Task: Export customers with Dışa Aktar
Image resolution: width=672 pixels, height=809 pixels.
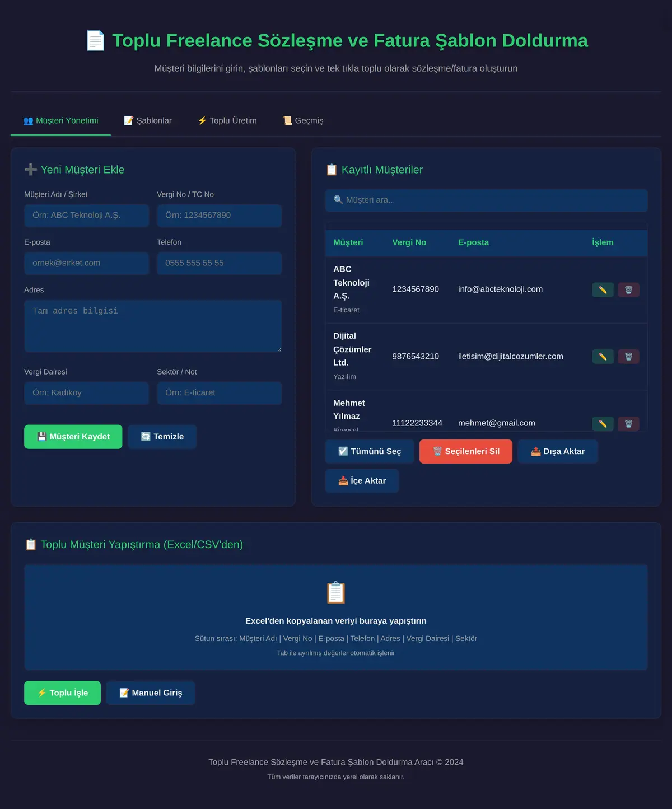Action: click(558, 451)
